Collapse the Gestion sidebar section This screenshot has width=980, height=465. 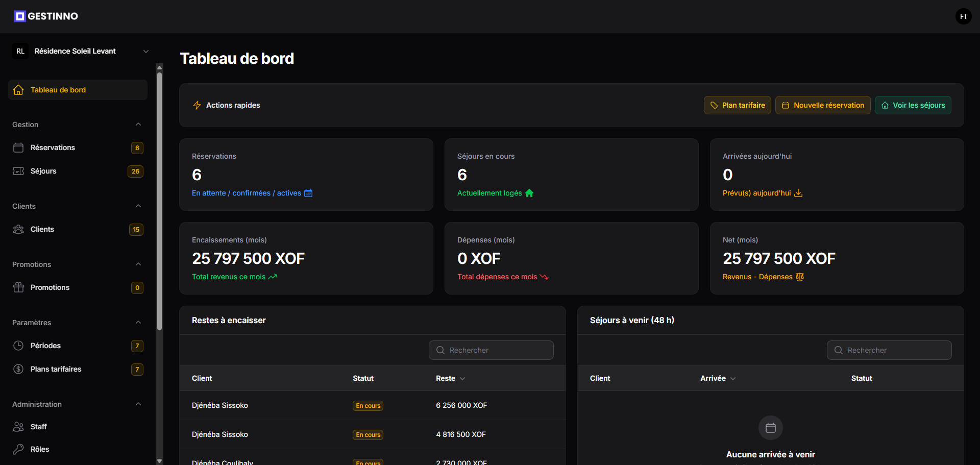point(138,125)
